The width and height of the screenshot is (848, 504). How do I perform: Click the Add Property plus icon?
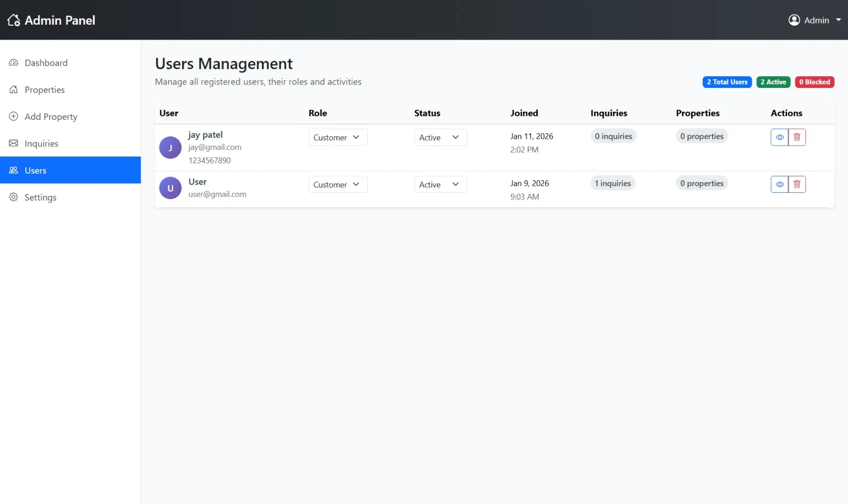[14, 116]
